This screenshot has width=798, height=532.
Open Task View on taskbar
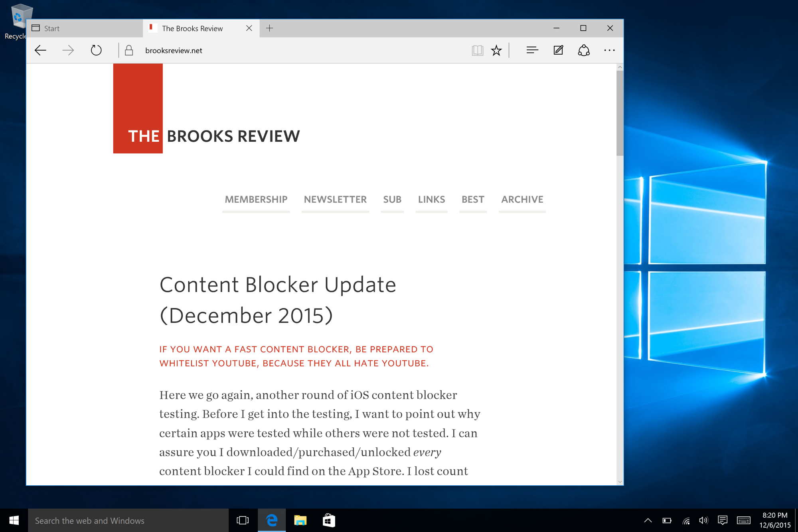coord(243,520)
